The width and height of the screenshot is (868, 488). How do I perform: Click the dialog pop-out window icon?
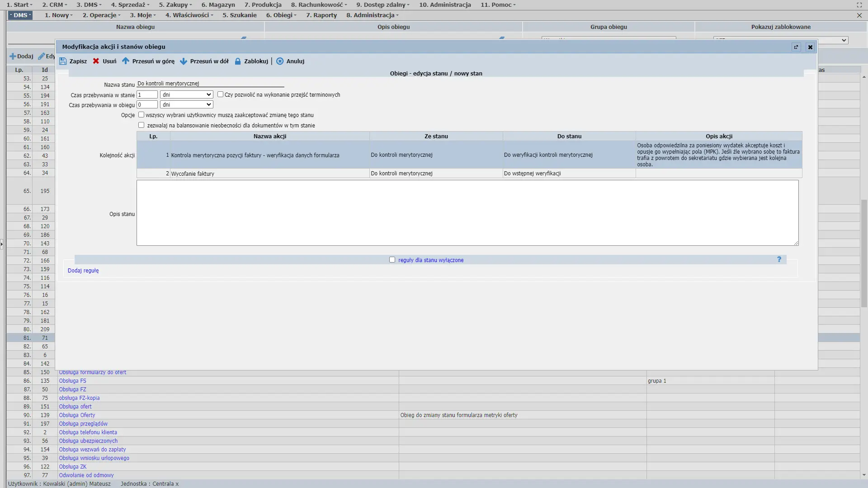796,47
